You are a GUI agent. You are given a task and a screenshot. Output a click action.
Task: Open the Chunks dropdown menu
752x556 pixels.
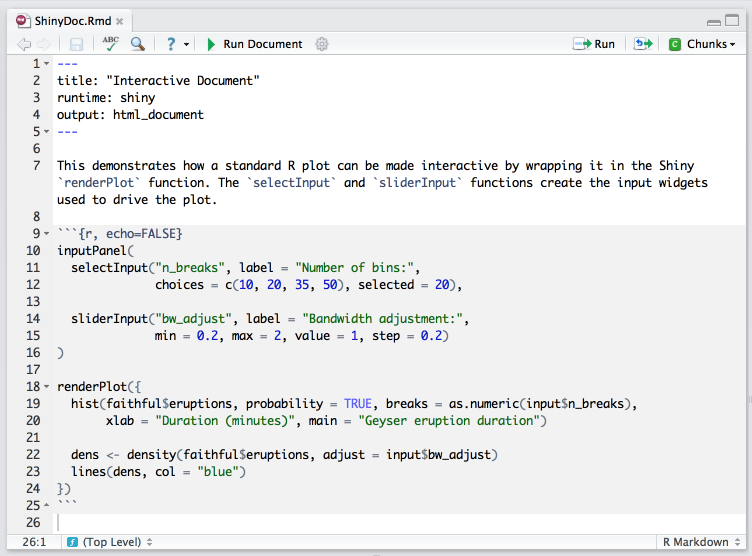[x=702, y=44]
